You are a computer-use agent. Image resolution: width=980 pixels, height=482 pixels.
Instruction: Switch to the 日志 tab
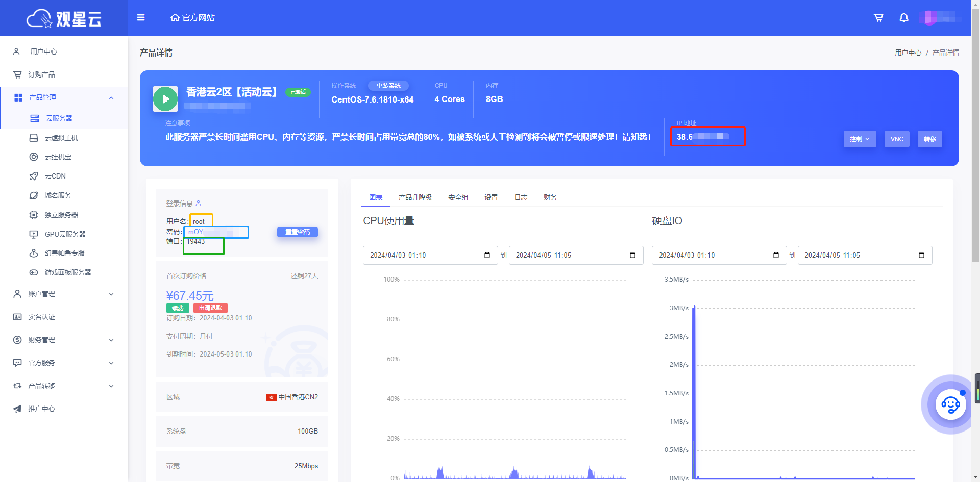pyautogui.click(x=521, y=197)
